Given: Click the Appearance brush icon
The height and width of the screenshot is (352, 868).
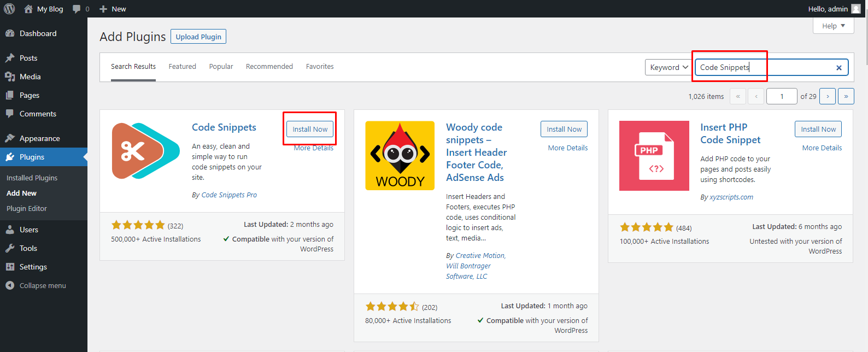Looking at the screenshot, I should 10,138.
